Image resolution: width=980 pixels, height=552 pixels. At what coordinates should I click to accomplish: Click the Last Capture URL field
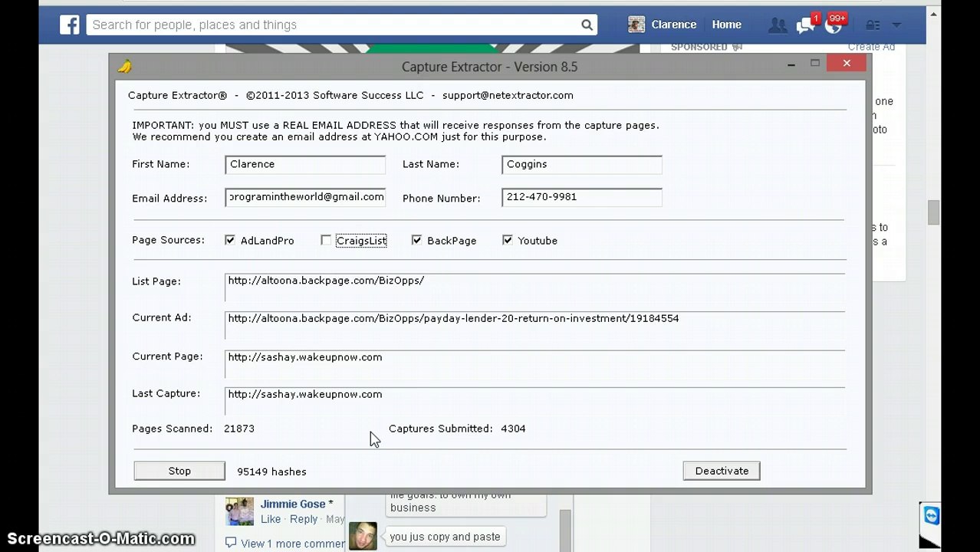[x=535, y=401]
